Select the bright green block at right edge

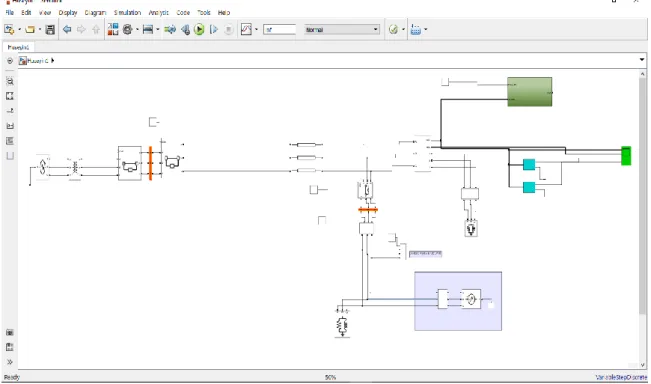(x=626, y=156)
